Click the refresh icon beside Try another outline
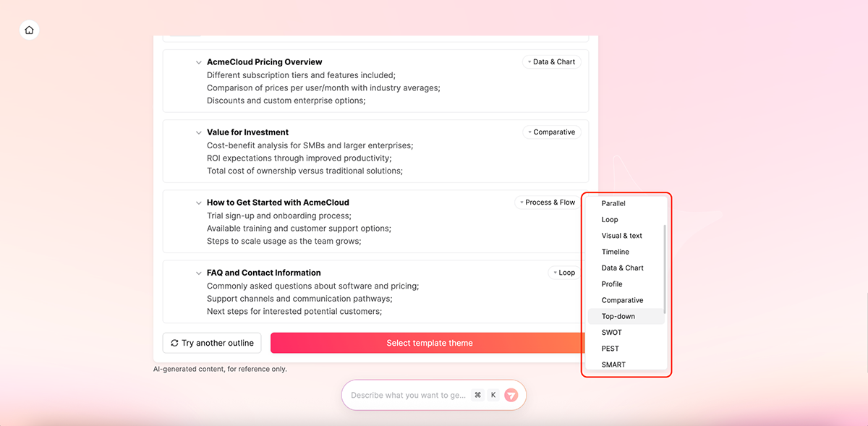 pos(174,342)
